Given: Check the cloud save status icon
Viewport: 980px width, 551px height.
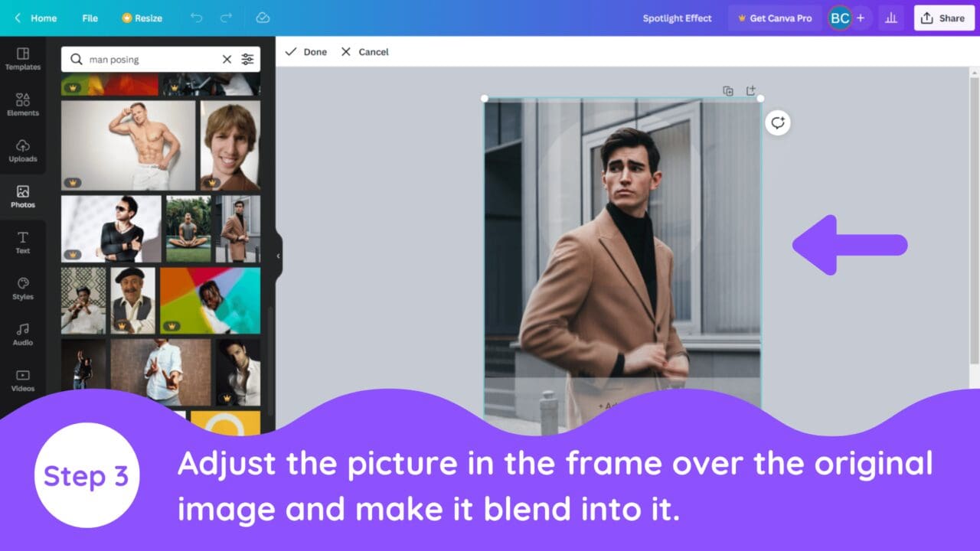Looking at the screenshot, I should (x=263, y=18).
